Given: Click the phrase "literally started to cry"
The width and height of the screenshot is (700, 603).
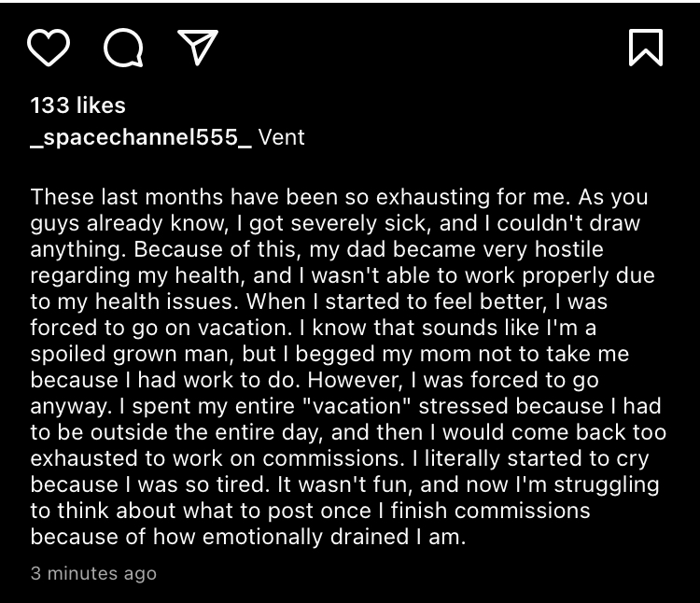Looking at the screenshot, I should [537, 459].
